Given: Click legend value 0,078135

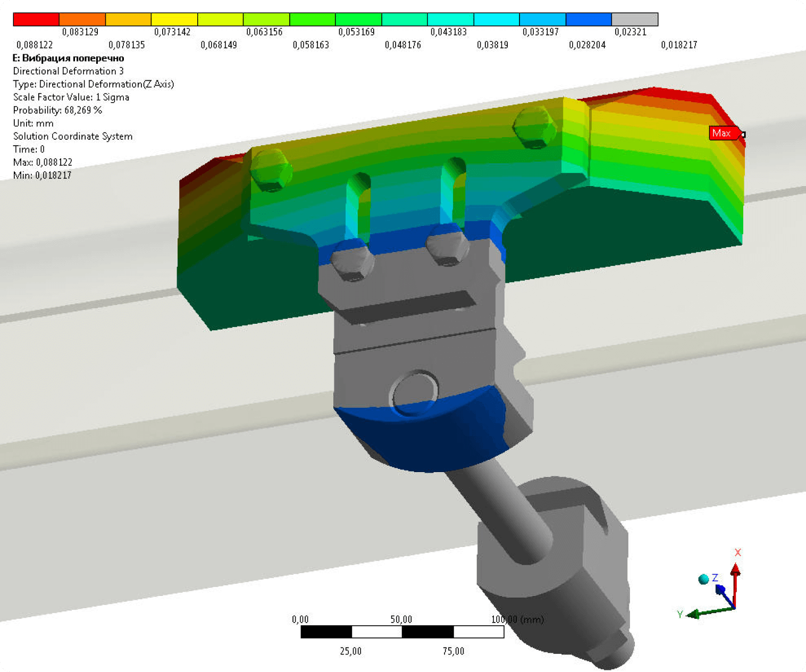Looking at the screenshot, I should click(x=127, y=45).
